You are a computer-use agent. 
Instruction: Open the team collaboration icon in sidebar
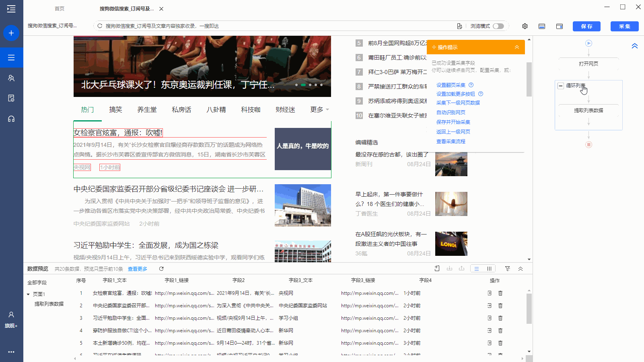pos(11,78)
